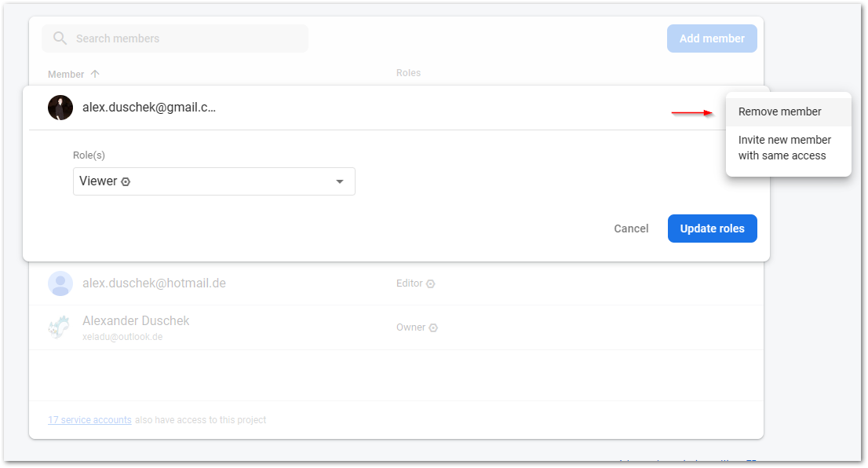Click the info icon beside Viewer role

[x=126, y=181]
